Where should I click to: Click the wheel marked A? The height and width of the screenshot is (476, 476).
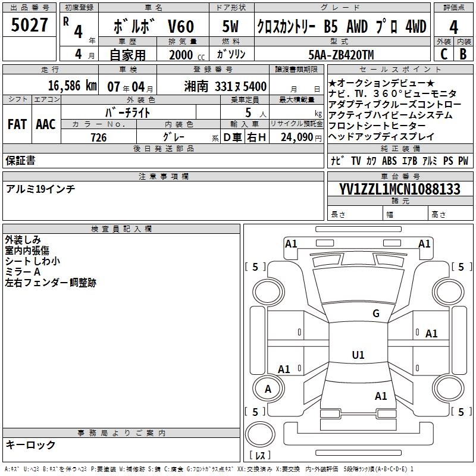pyautogui.click(x=268, y=389)
